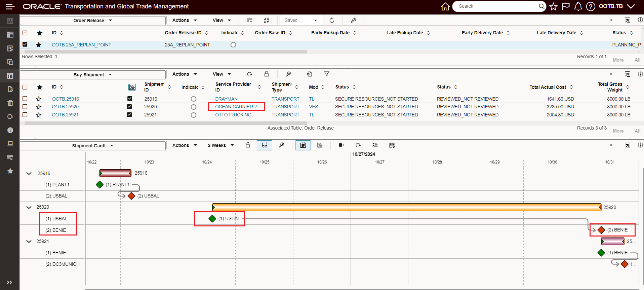Viewport: 644px width, 290px height.
Task: Open OCEAN CARRIER 2 service provider link
Action: click(x=236, y=107)
